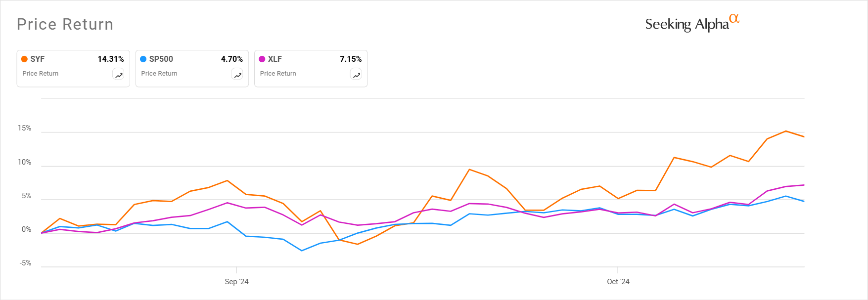Click the Sep '24 axis label
This screenshot has width=868, height=300.
[x=236, y=282]
